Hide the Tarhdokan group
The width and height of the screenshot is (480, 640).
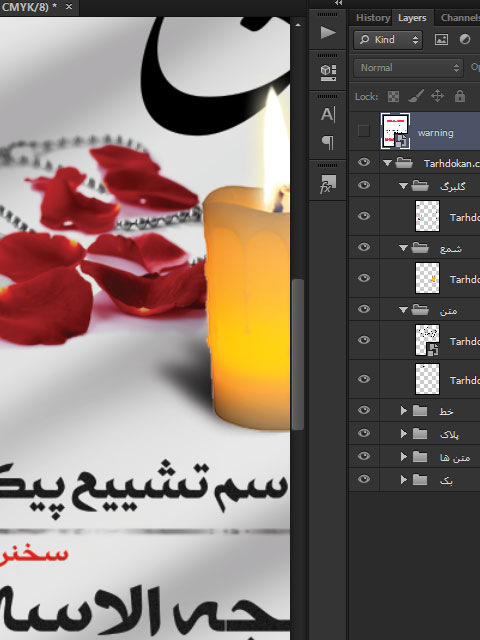point(364,162)
